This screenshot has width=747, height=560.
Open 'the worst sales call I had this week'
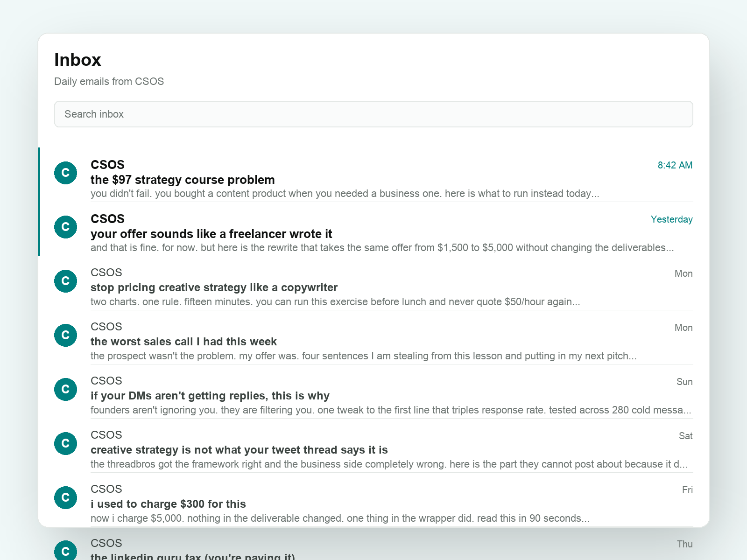coord(183,342)
